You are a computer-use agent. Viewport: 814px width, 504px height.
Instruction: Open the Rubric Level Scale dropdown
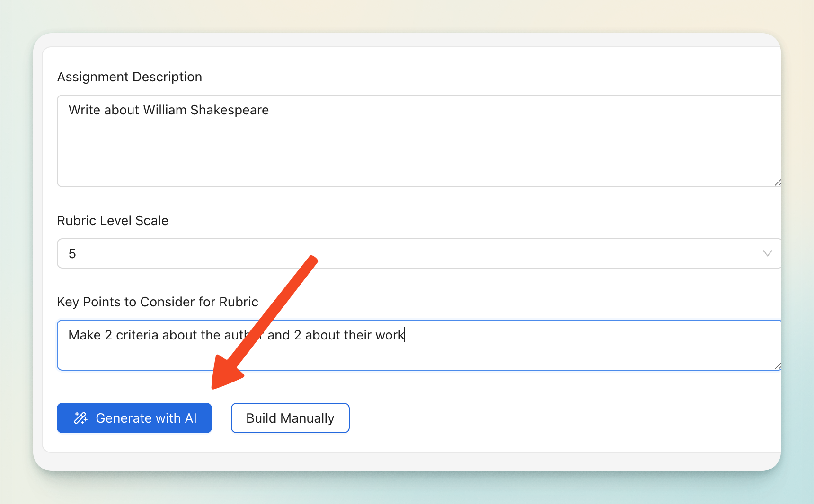(419, 253)
